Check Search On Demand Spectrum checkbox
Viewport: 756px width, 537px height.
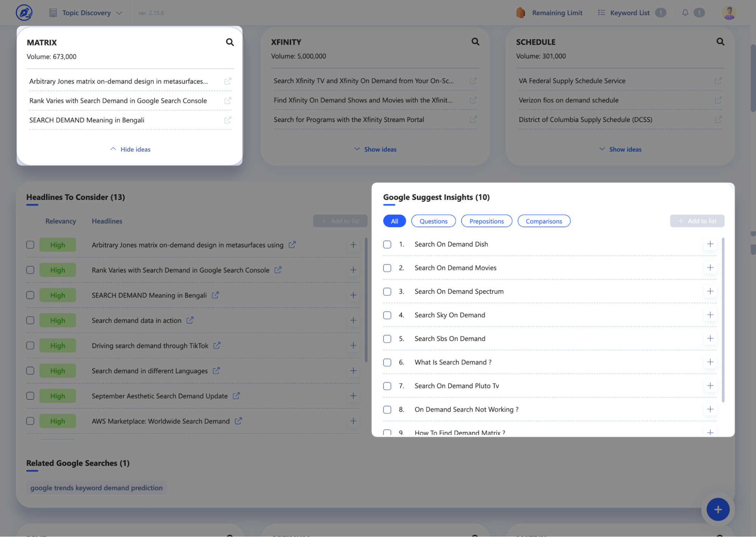pyautogui.click(x=387, y=292)
